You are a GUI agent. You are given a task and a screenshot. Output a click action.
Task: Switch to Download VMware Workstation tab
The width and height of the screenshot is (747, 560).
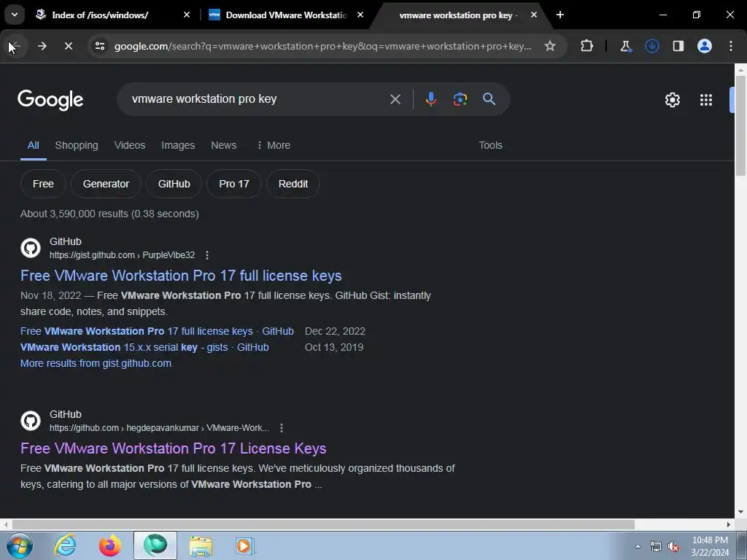(286, 15)
